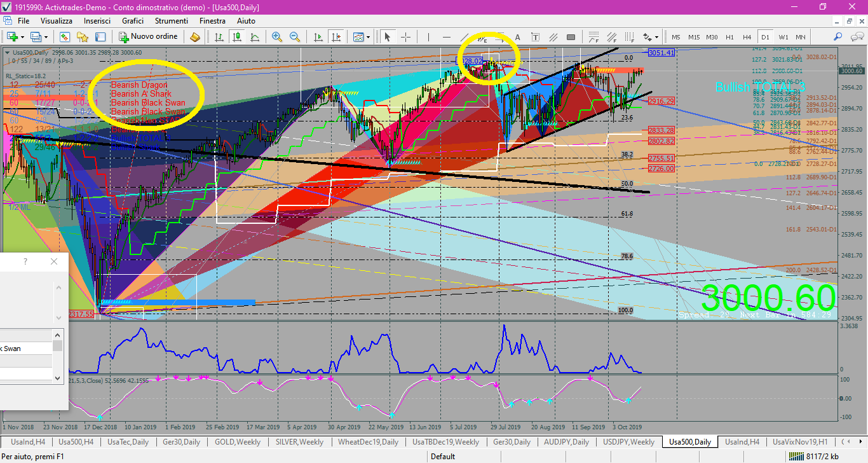Select the text 'A' tool

517,37
